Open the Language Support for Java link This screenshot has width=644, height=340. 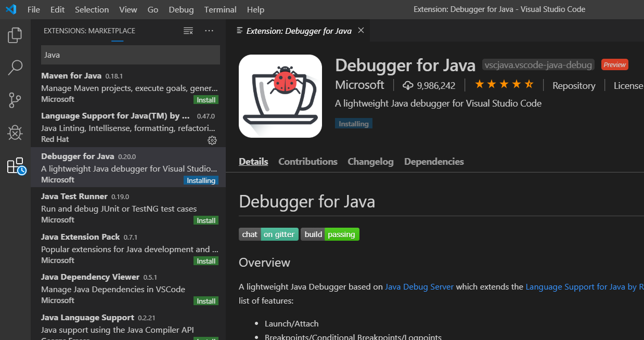[x=585, y=286]
